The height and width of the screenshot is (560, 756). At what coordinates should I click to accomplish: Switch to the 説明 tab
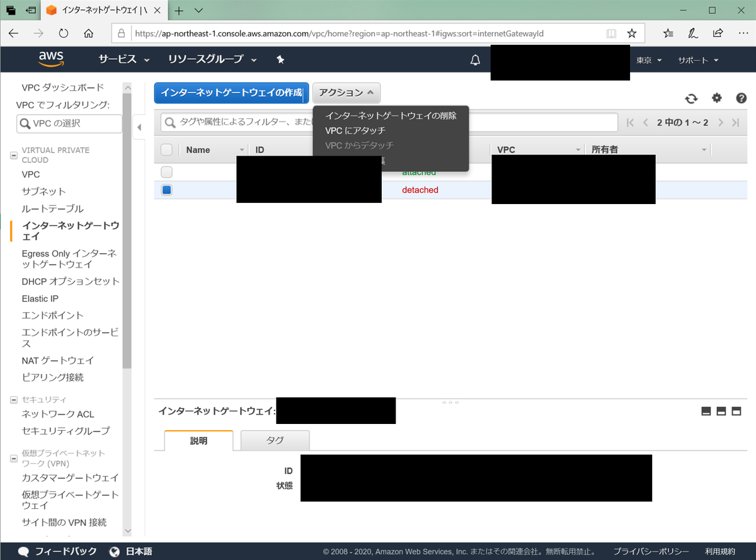[x=198, y=441]
